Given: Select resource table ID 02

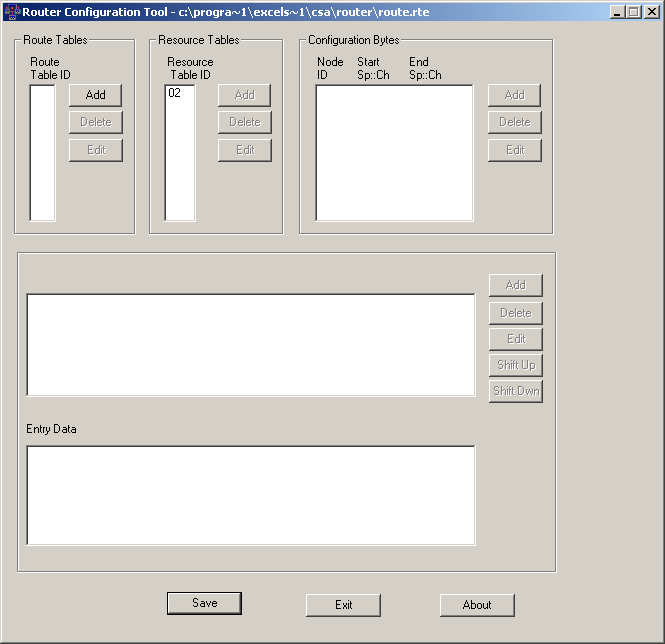Looking at the screenshot, I should pyautogui.click(x=175, y=93).
